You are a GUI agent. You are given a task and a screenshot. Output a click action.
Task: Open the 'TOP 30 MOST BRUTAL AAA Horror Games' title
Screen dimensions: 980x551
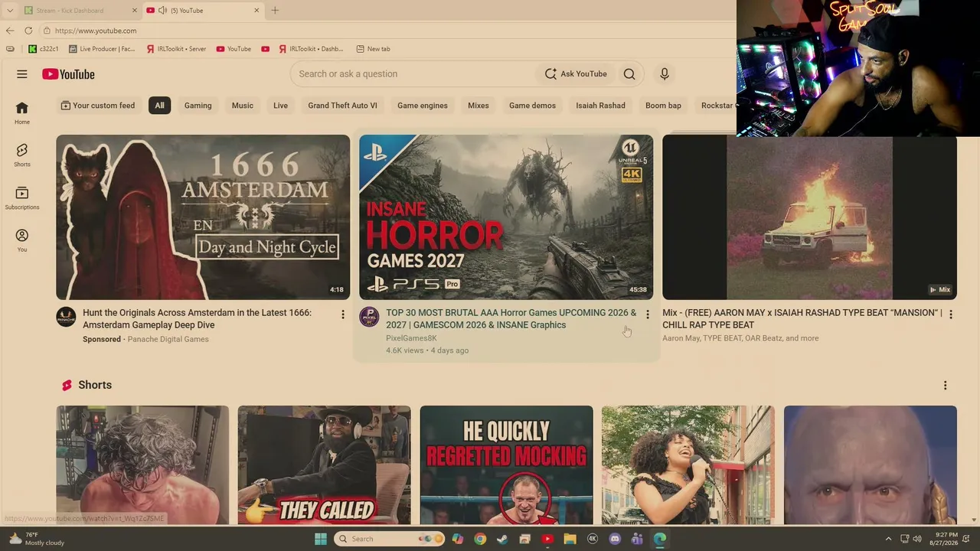[x=511, y=319]
